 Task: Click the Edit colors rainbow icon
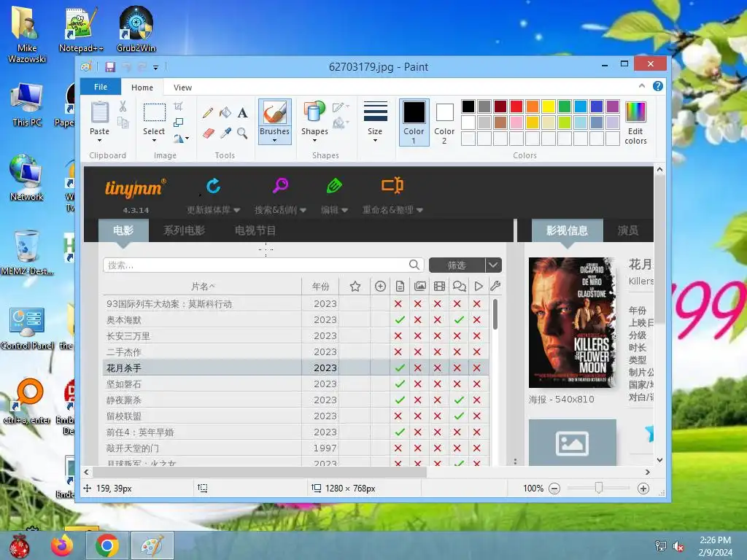click(x=635, y=123)
